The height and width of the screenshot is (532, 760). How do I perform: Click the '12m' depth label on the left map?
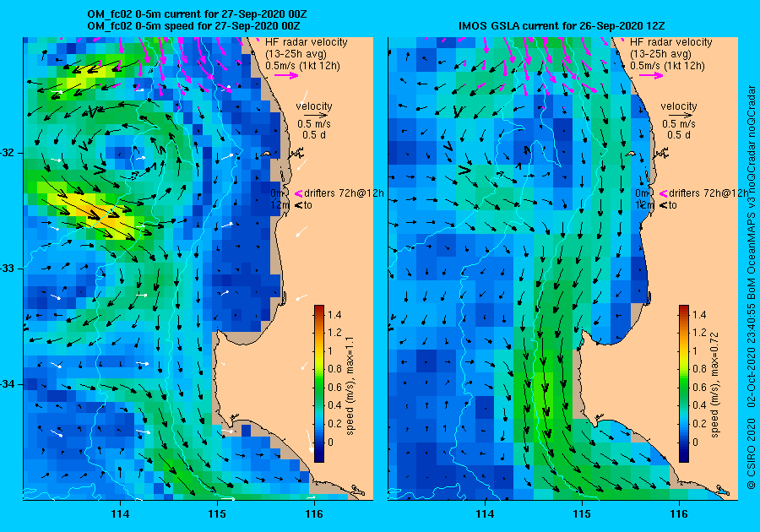point(280,205)
